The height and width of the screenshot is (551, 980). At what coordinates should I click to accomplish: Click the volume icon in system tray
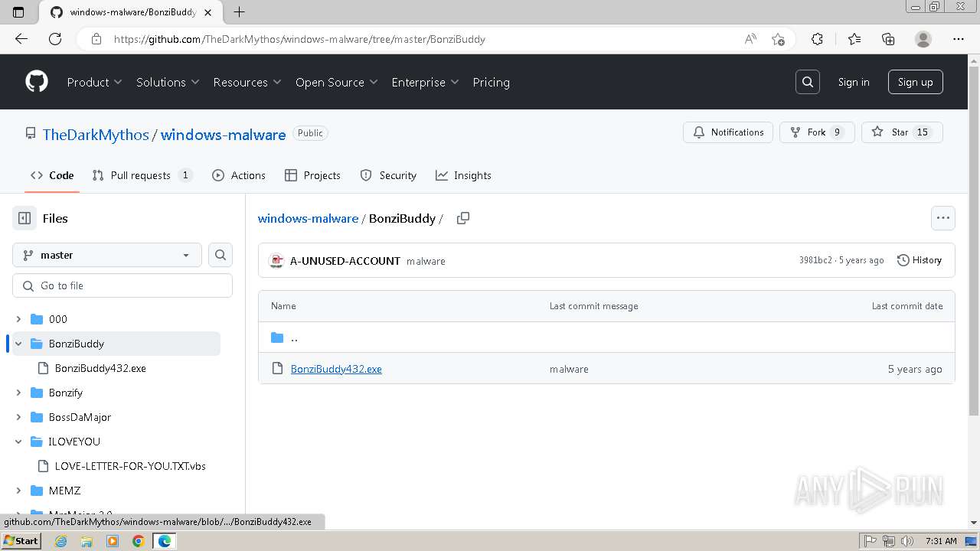(x=907, y=541)
